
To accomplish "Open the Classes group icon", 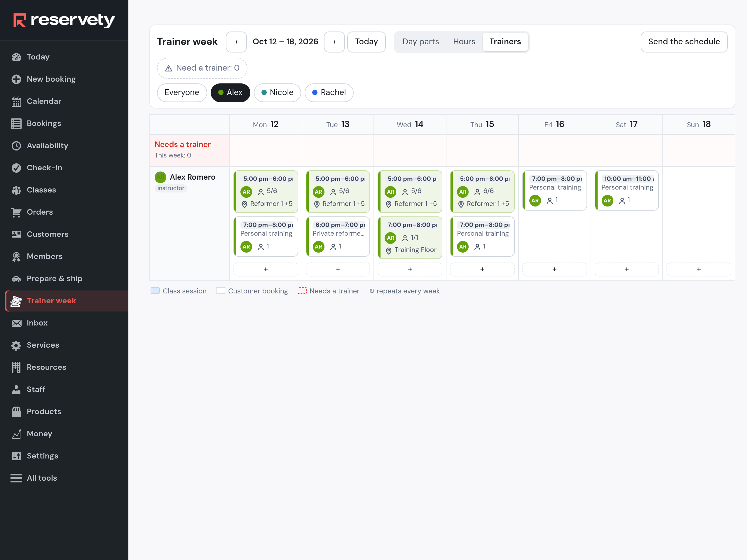I will point(16,190).
